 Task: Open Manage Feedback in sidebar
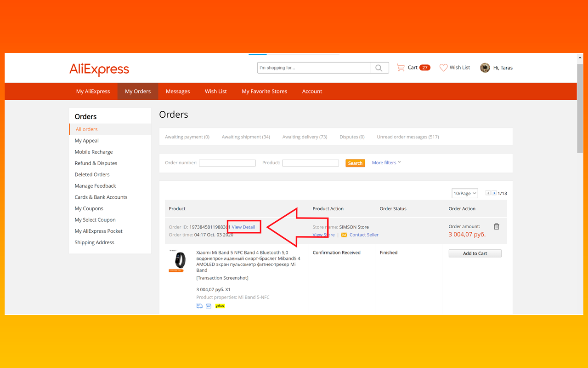pos(96,186)
